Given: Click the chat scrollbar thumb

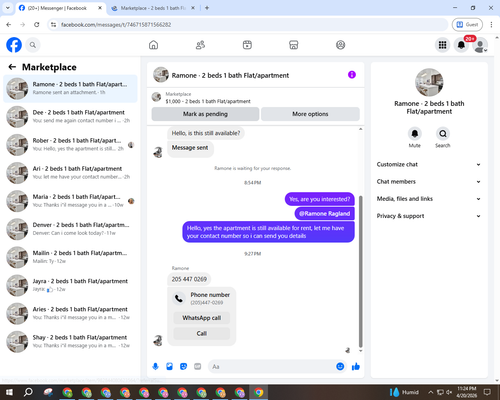Looking at the screenshot, I should tap(360, 272).
